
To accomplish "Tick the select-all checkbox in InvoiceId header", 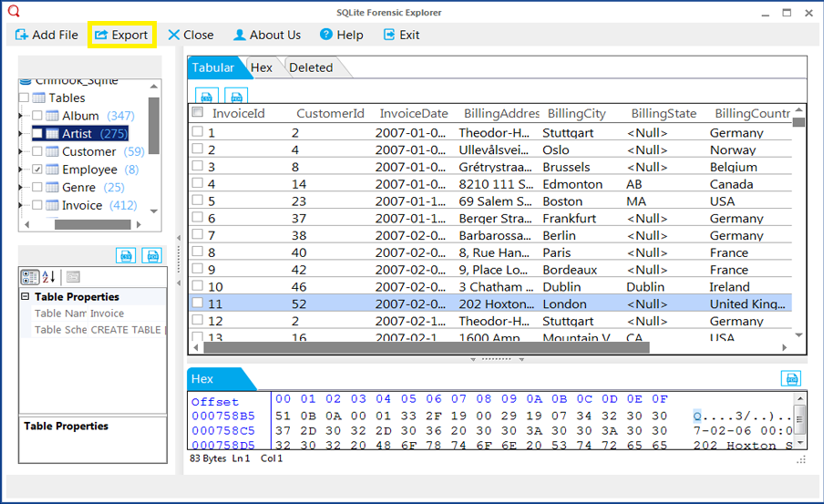I will (x=198, y=112).
